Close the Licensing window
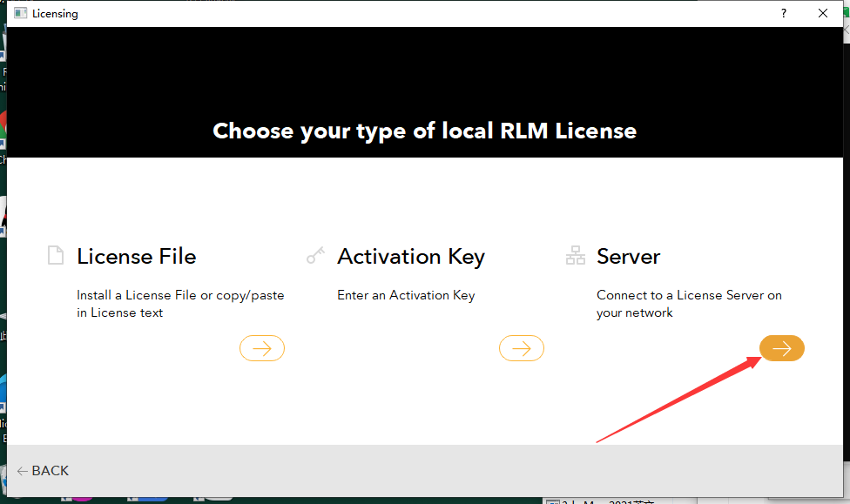This screenshot has width=850, height=504. (x=823, y=13)
